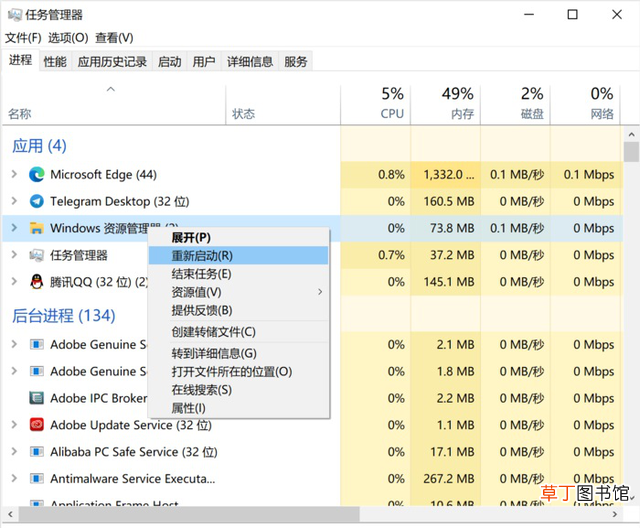Click the 267.2 MB Antimalware memory cell

pyautogui.click(x=445, y=478)
